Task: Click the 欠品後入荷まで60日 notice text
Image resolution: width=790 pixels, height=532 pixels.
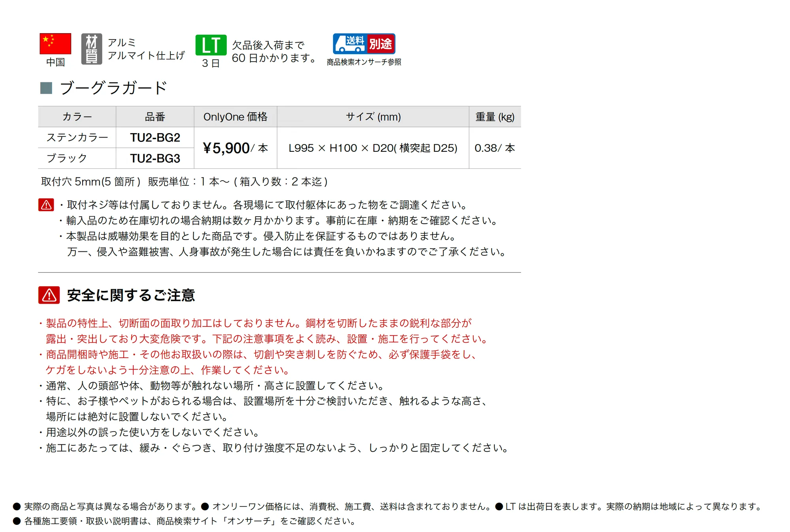Action: [x=274, y=51]
